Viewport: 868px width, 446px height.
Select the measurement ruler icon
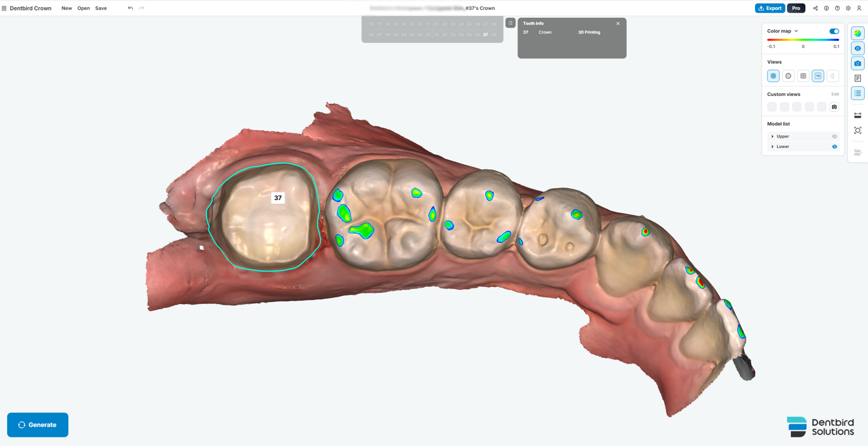[857, 114]
